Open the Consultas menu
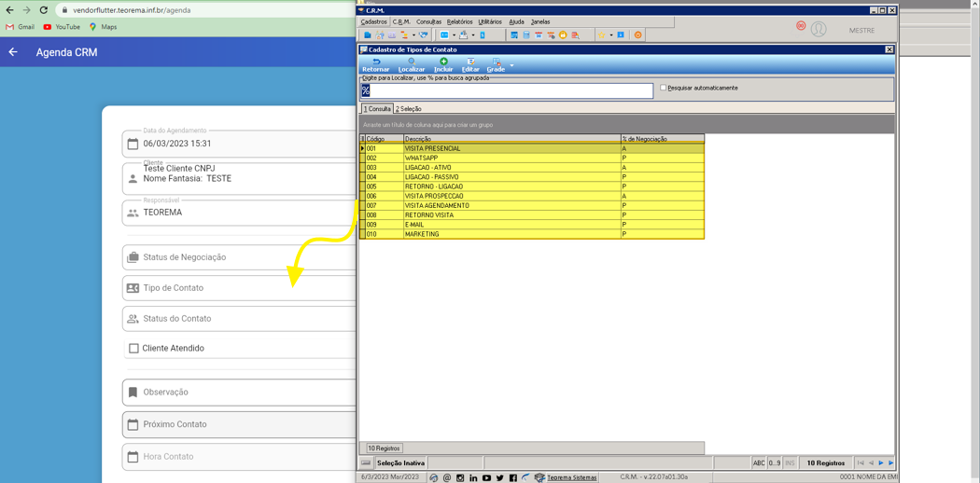 [x=428, y=21]
